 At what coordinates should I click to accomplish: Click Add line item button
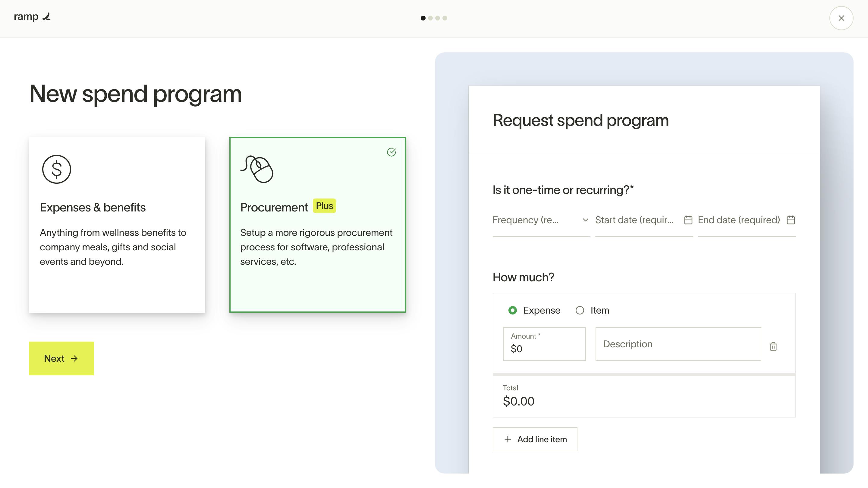click(535, 439)
